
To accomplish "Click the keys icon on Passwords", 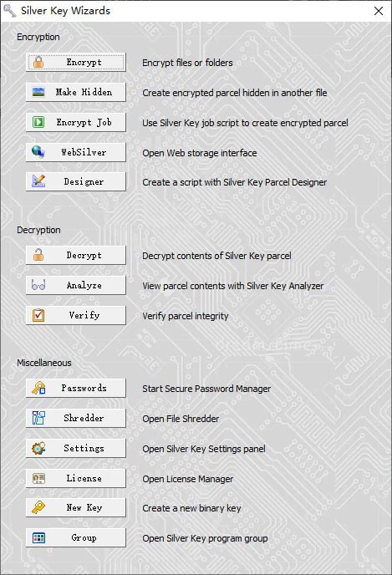I will pyautogui.click(x=38, y=388).
